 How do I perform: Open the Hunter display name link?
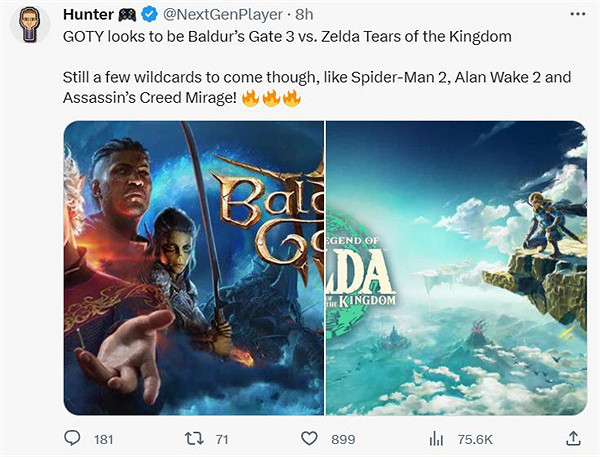(88, 15)
